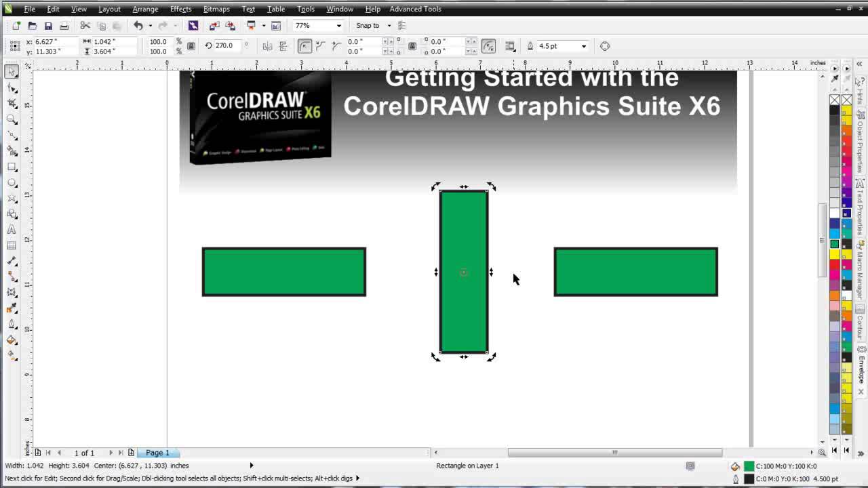Select the Shape tool in toolbox
Screen dimensions: 868x488
click(12, 88)
